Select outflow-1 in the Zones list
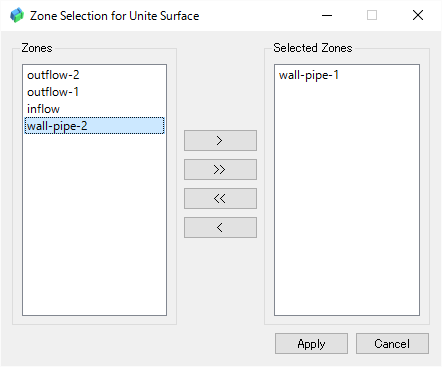 point(95,92)
